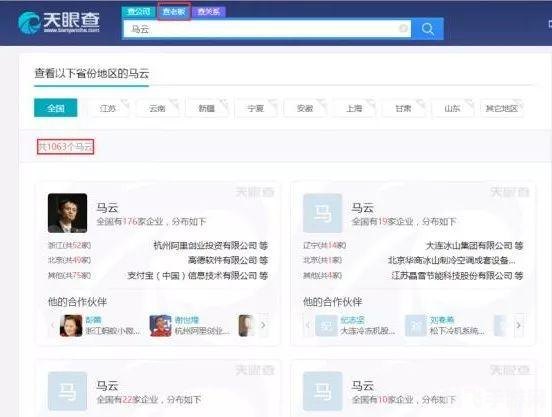Open the 马云 name link with 10家企业
Viewport: 552px width, 417px height.
tap(363, 386)
